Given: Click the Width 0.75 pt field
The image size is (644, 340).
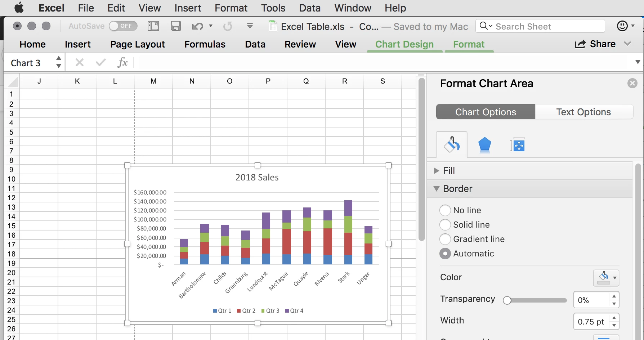Looking at the screenshot, I should (591, 322).
